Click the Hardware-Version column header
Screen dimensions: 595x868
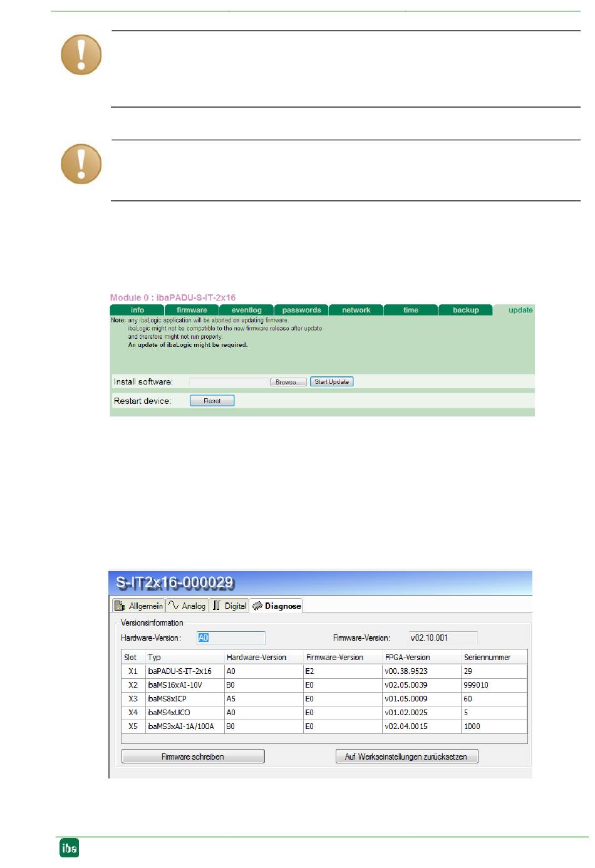264,657
